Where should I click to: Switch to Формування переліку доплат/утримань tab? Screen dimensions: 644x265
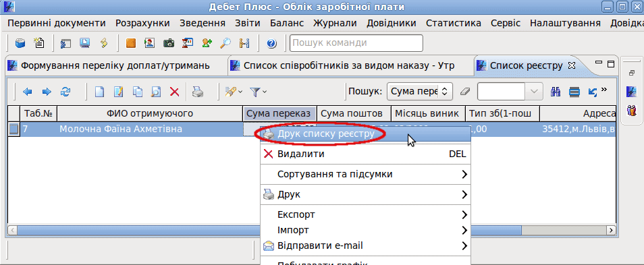pyautogui.click(x=115, y=65)
